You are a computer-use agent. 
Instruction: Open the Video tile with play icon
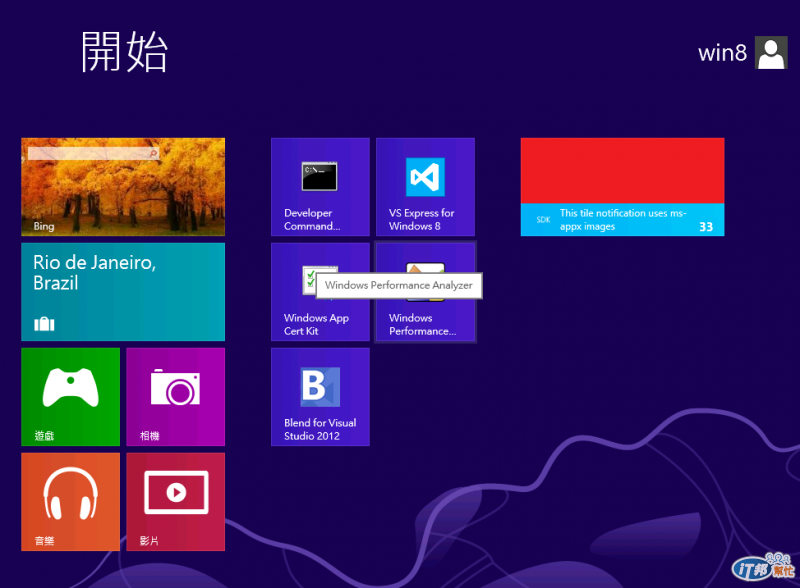click(176, 502)
